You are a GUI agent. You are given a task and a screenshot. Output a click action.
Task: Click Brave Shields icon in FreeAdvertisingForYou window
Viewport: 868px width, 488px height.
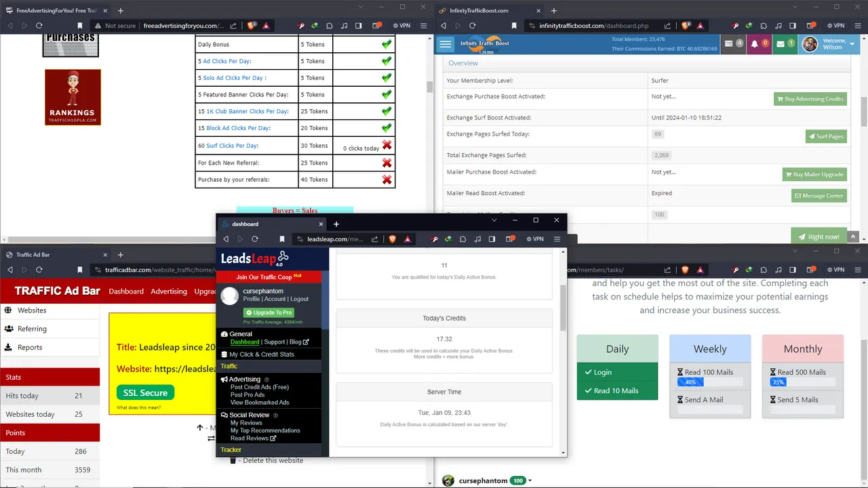[x=252, y=26]
